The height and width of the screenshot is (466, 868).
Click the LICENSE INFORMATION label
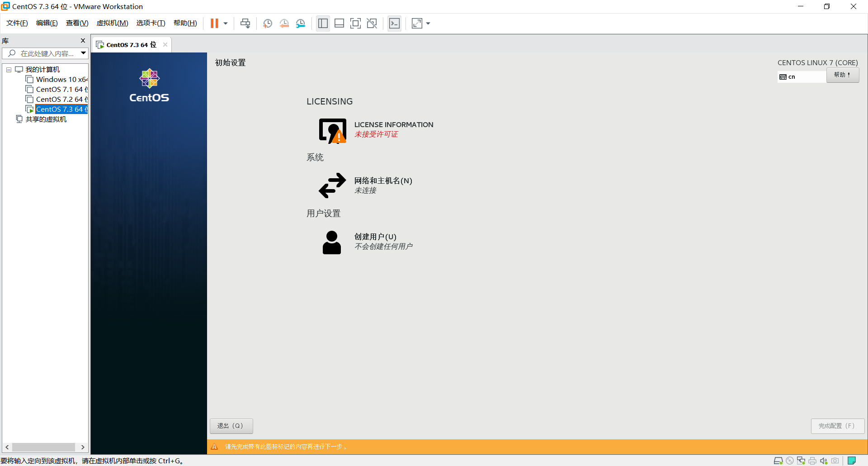click(393, 125)
